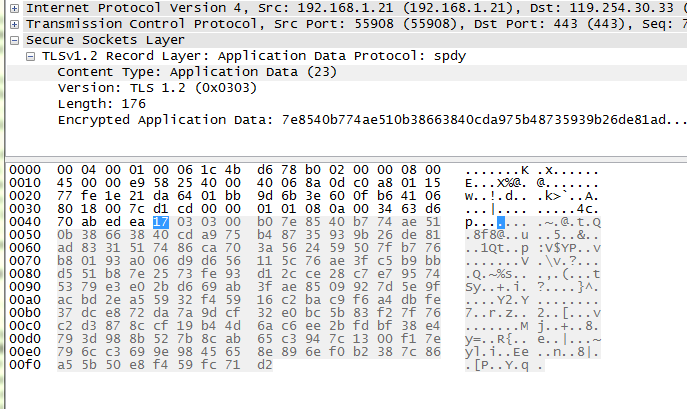Select the Length: 176 field
Image resolution: width=687 pixels, height=409 pixels.
(102, 104)
